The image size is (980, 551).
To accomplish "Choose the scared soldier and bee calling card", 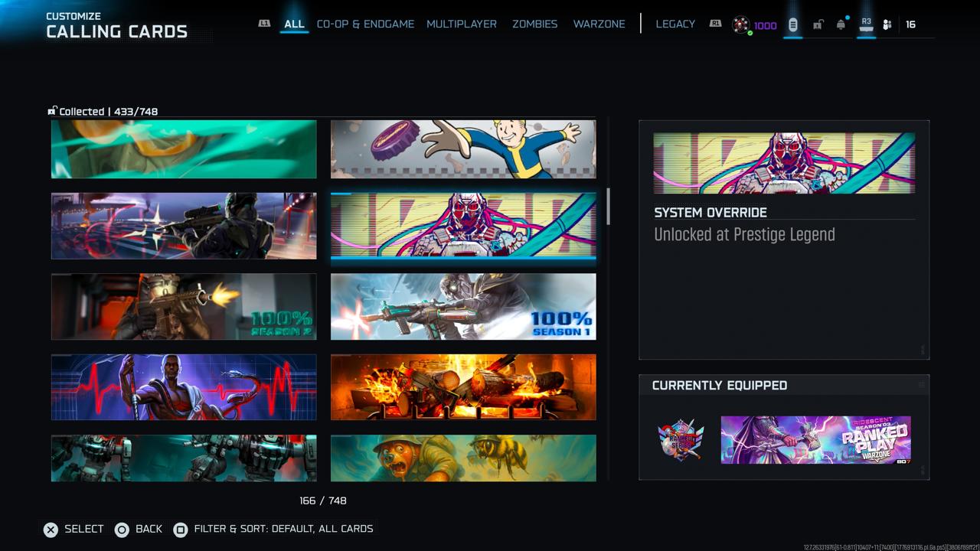I will (x=463, y=458).
